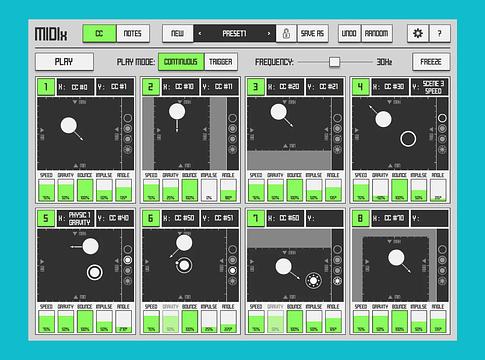The width and height of the screenshot is (485, 360).
Task: Open settings with the gear icon
Action: [418, 33]
